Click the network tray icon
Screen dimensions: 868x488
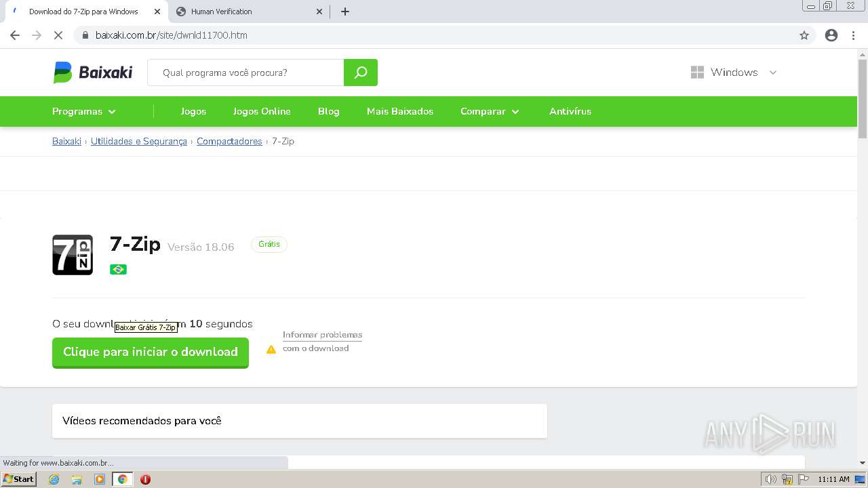(787, 479)
